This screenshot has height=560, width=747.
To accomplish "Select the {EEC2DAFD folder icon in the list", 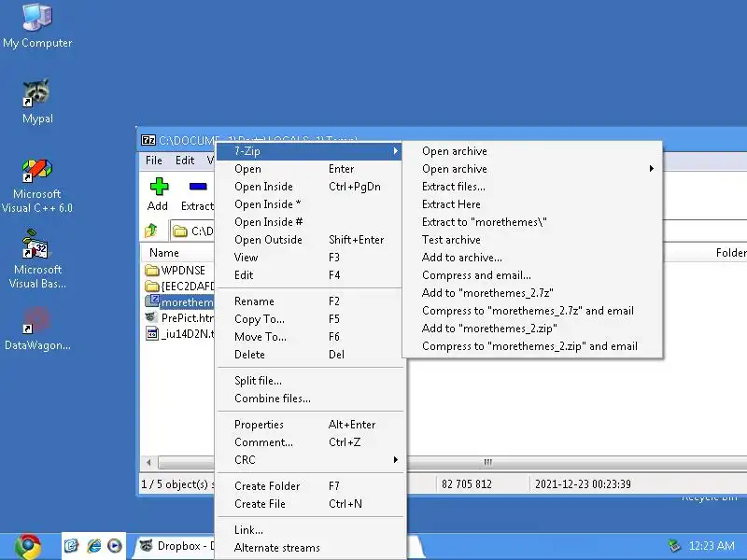I will [x=151, y=287].
